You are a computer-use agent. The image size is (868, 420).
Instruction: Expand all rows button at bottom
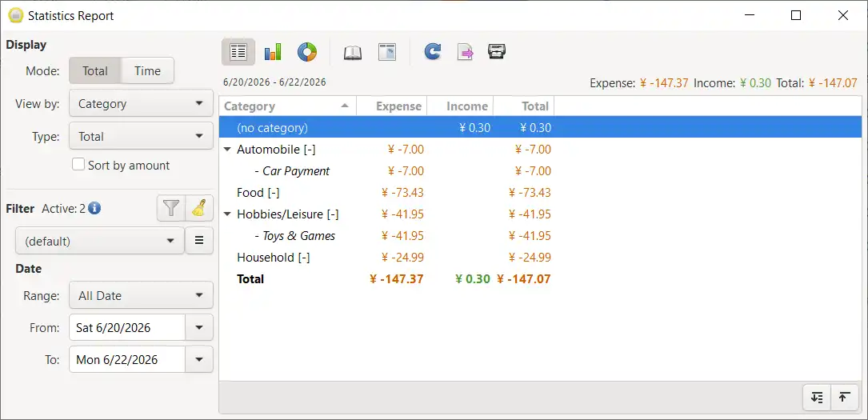(x=817, y=398)
